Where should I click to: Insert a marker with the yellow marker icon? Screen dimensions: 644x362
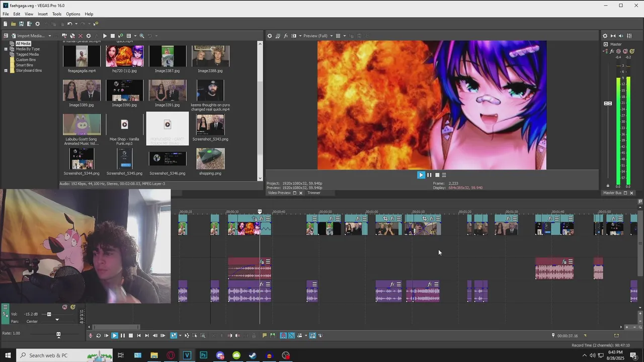(x=265, y=335)
